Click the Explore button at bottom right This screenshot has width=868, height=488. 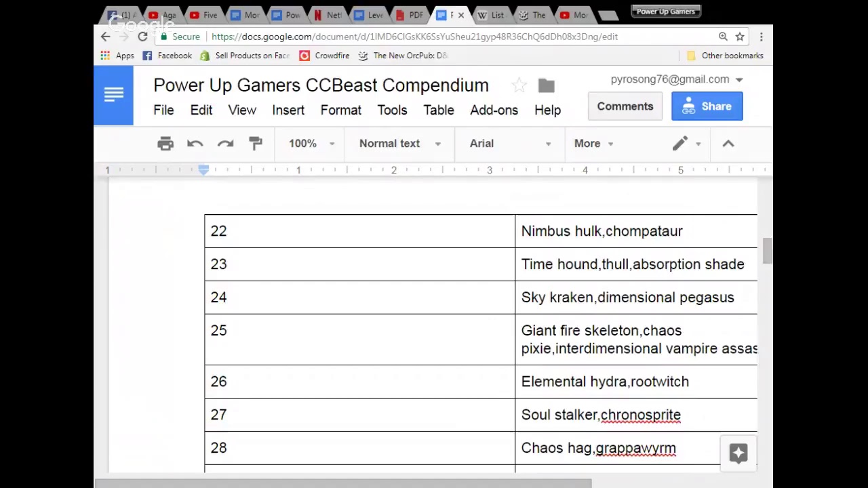[738, 453]
